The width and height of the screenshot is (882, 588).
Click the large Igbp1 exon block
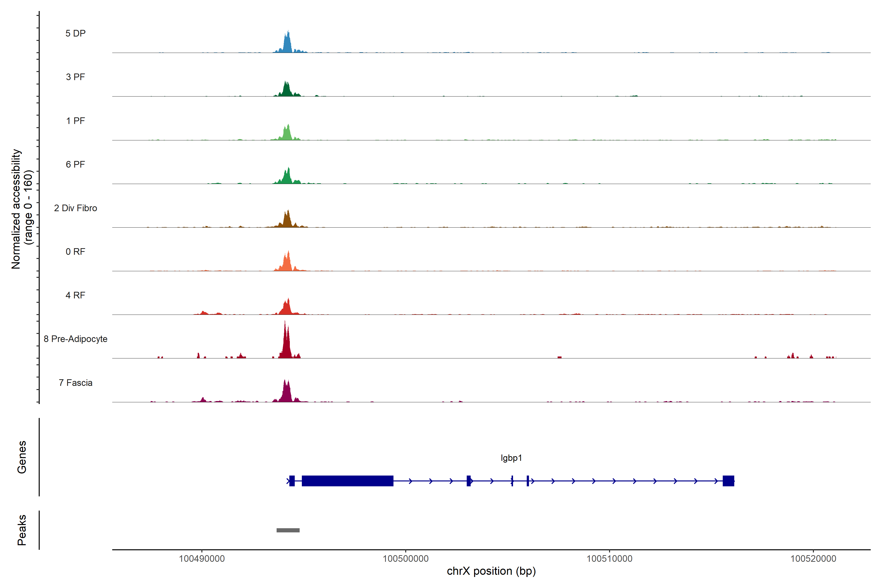(x=347, y=481)
